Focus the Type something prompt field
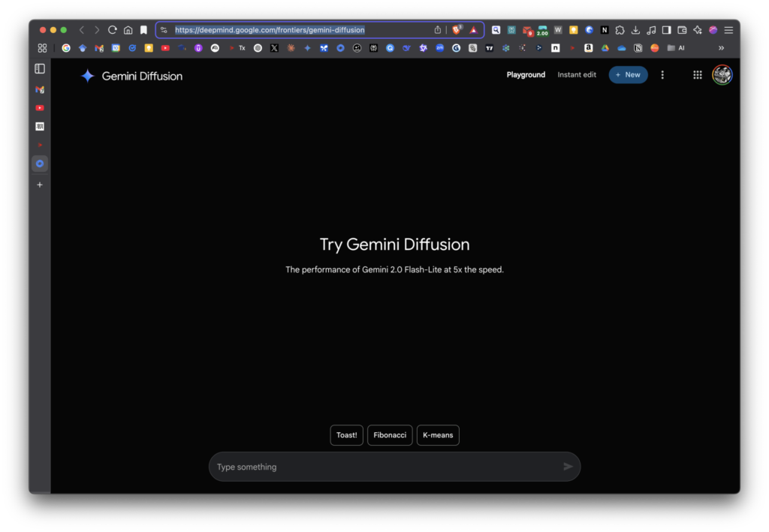The image size is (769, 532). (x=394, y=467)
